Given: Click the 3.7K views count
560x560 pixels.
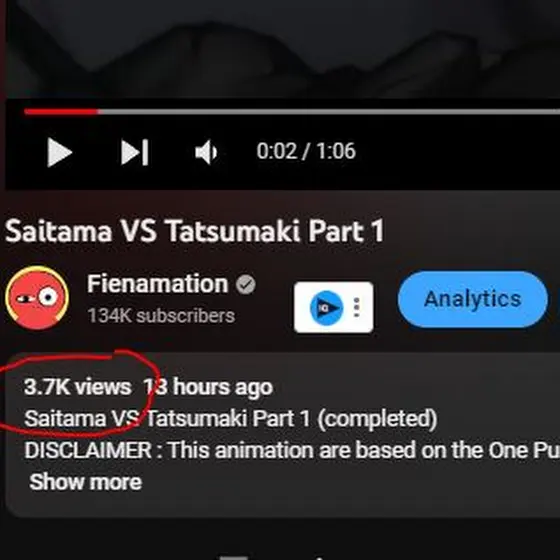Looking at the screenshot, I should click(x=78, y=387).
